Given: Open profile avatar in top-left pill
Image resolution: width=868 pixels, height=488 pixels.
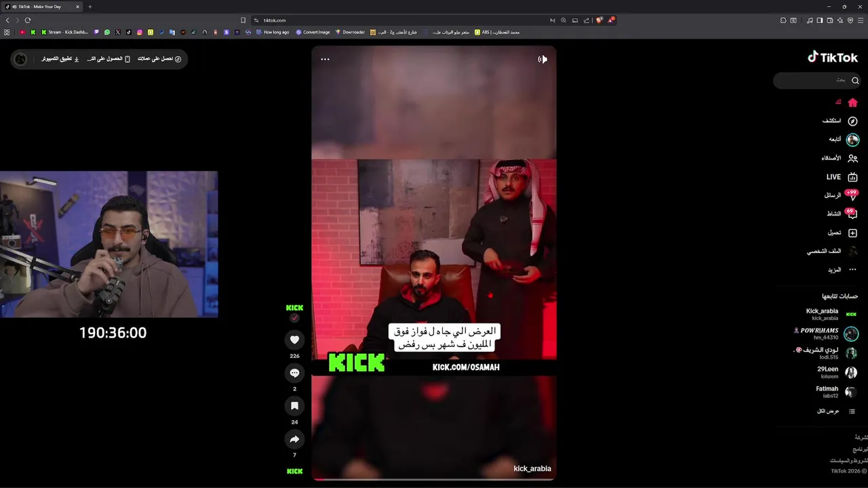Looking at the screenshot, I should (x=20, y=59).
